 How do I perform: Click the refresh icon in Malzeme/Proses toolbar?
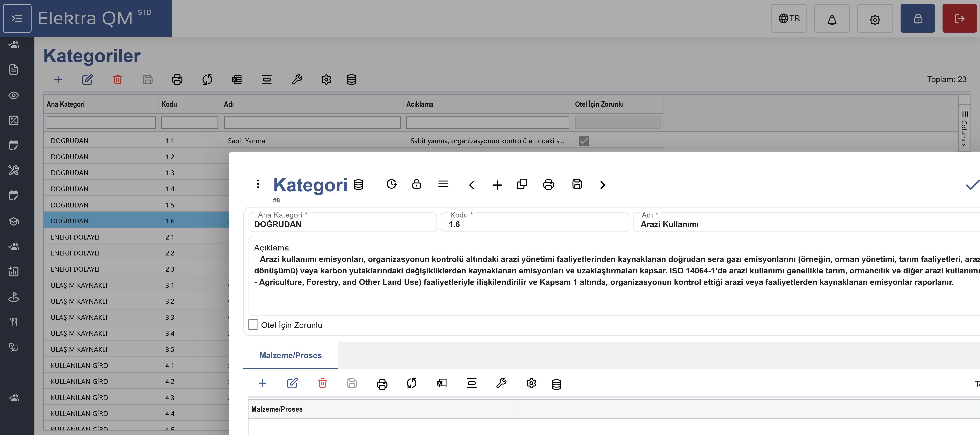pyautogui.click(x=411, y=383)
